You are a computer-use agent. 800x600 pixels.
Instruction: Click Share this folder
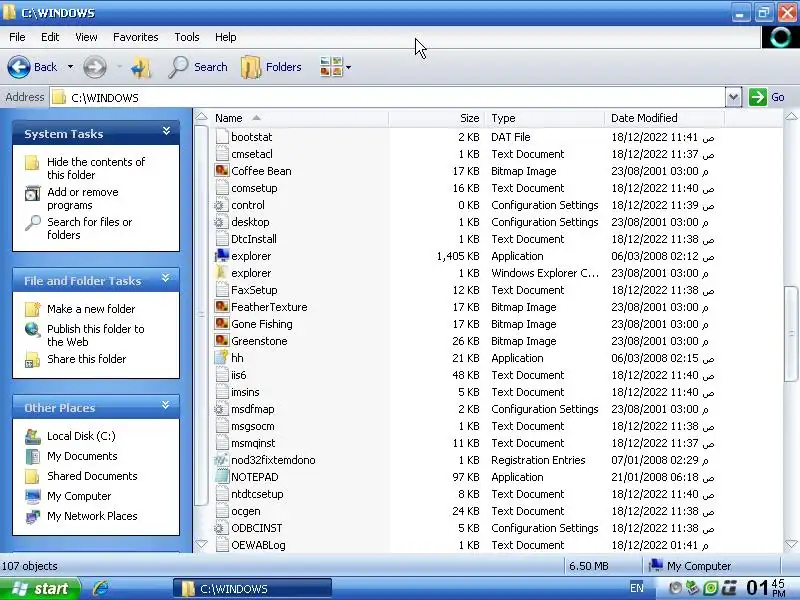[x=86, y=359]
